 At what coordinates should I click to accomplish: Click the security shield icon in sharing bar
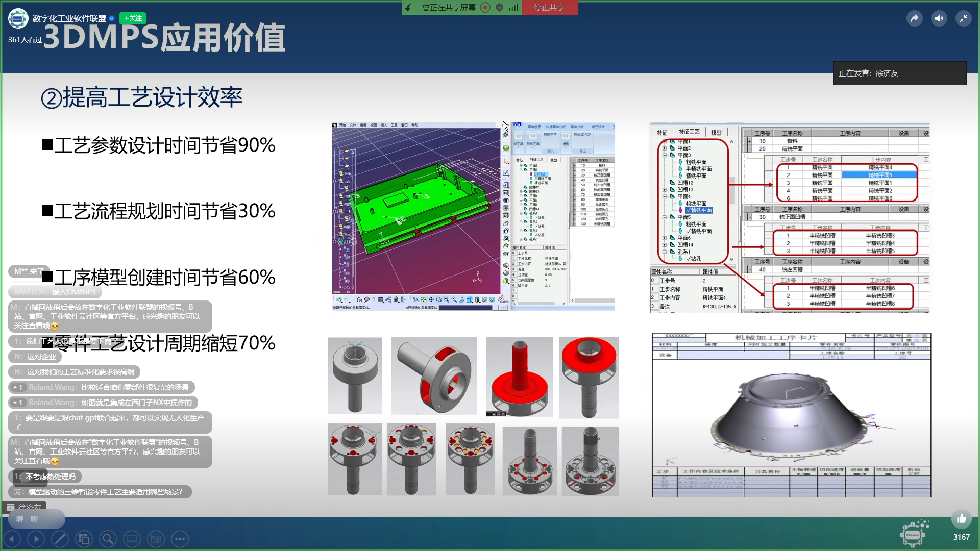point(500,8)
